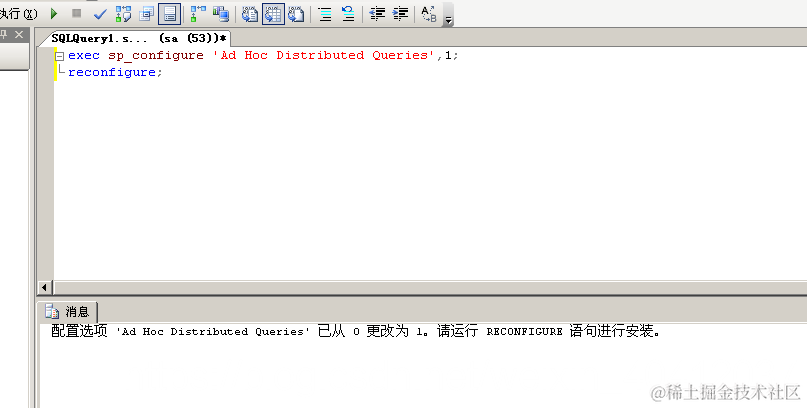The width and height of the screenshot is (807, 408).
Task: Click the exec keyword in the editor
Action: (83, 55)
